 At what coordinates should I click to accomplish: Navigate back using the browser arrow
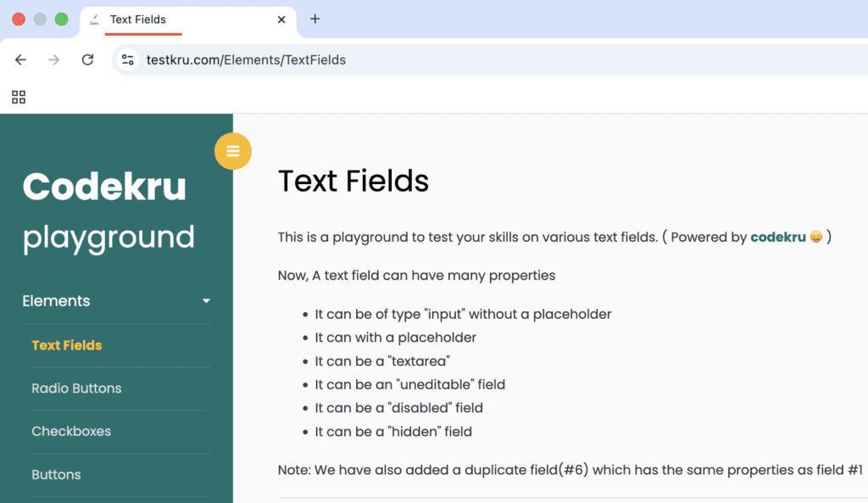(20, 60)
